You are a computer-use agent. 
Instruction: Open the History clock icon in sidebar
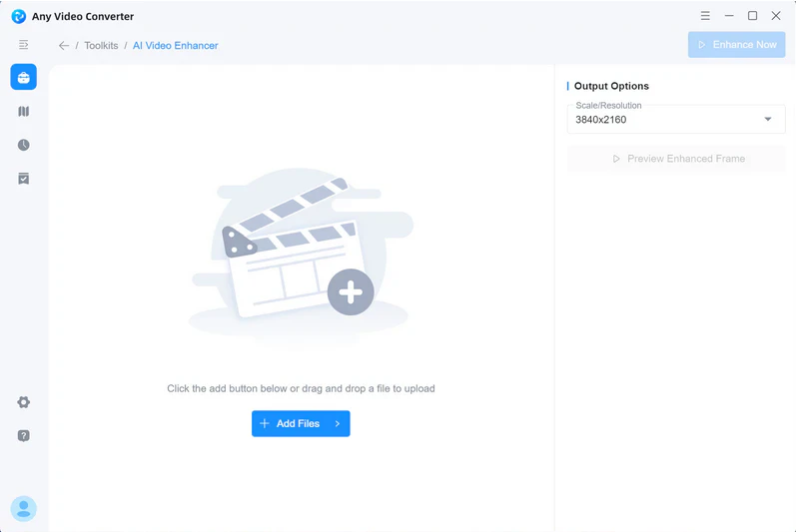pyautogui.click(x=24, y=145)
